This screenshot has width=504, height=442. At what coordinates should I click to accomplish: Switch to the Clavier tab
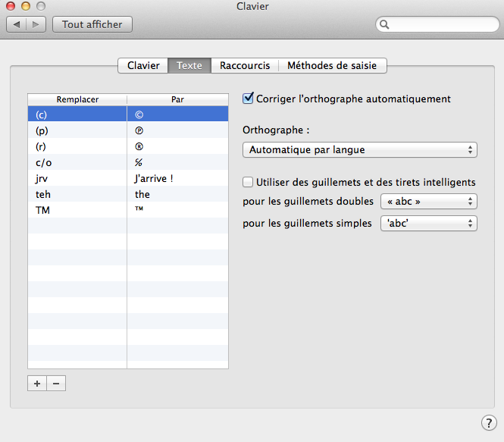(x=143, y=65)
